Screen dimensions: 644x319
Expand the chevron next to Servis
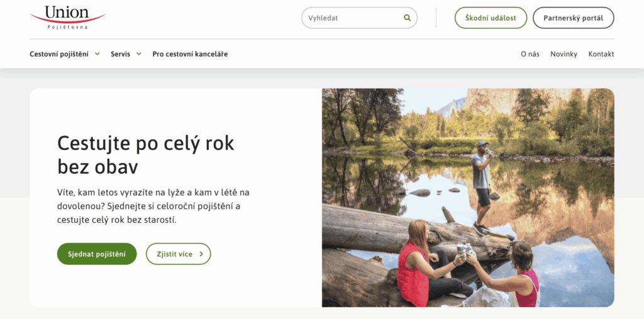[x=138, y=54]
